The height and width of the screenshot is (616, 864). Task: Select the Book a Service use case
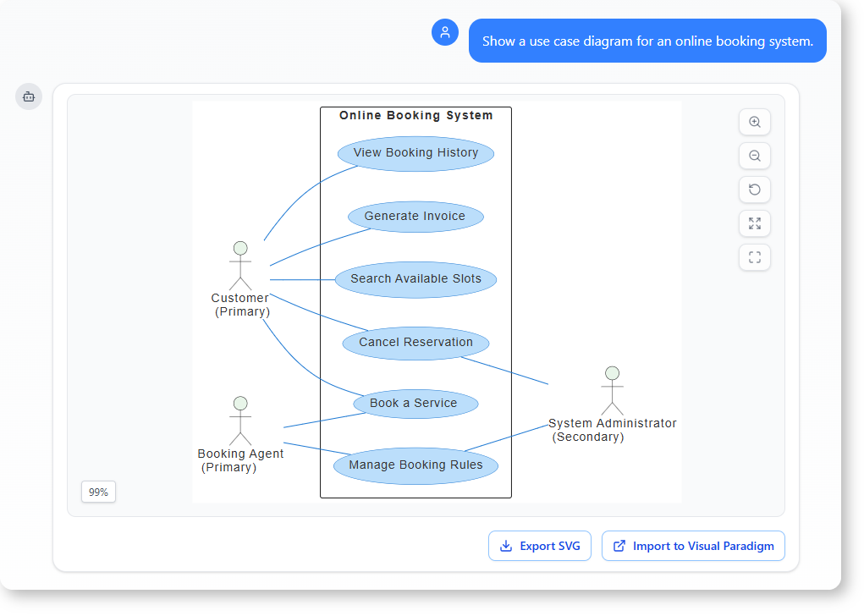(x=415, y=404)
